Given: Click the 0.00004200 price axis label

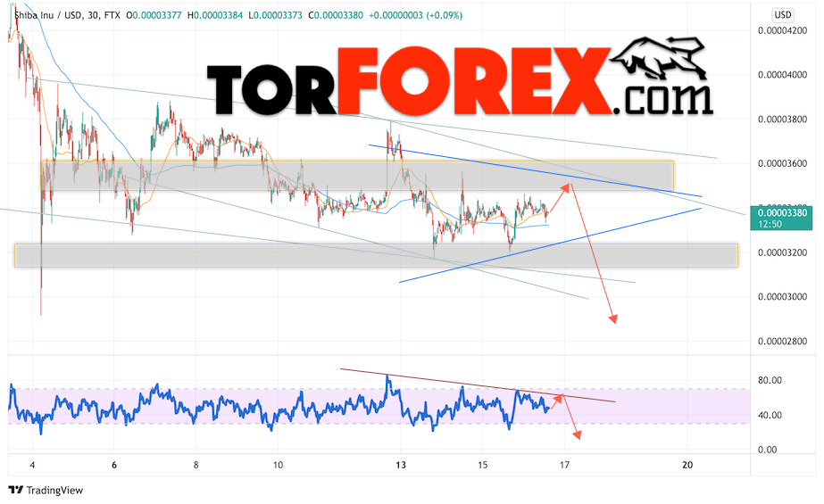Looking at the screenshot, I should 782,30.
